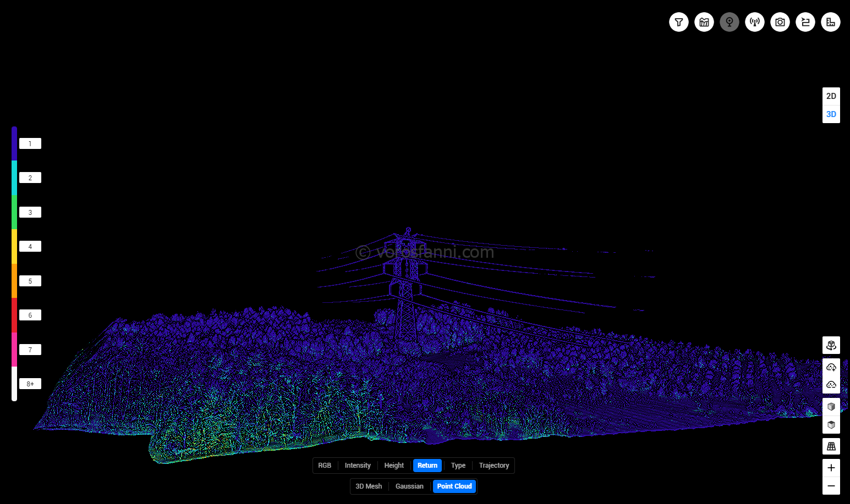Click return number label 7
The image size is (850, 504).
tap(30, 350)
